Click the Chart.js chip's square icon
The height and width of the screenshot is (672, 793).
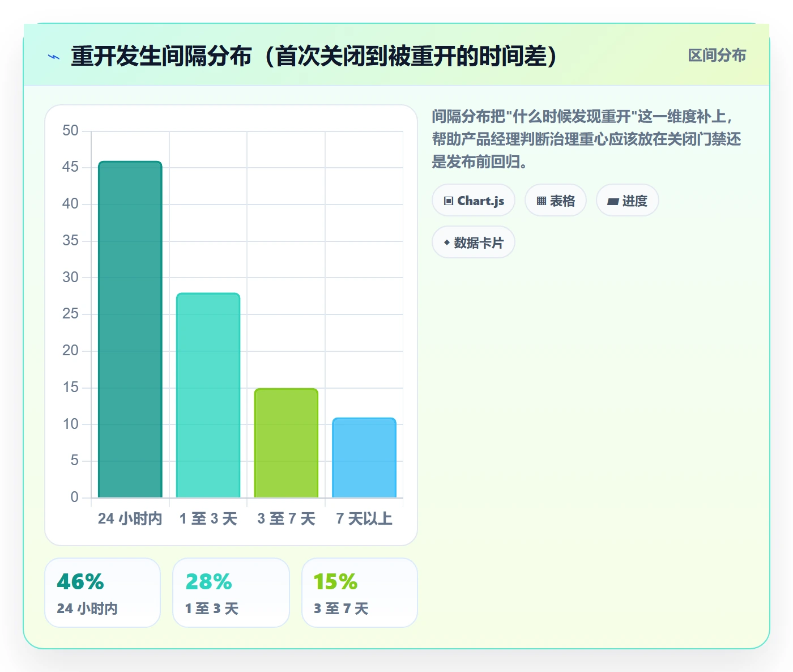449,201
